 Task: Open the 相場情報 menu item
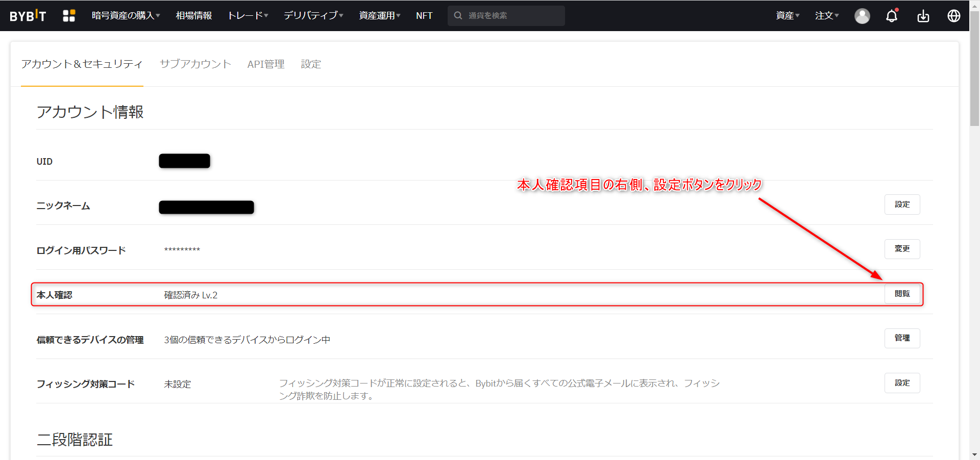(193, 16)
